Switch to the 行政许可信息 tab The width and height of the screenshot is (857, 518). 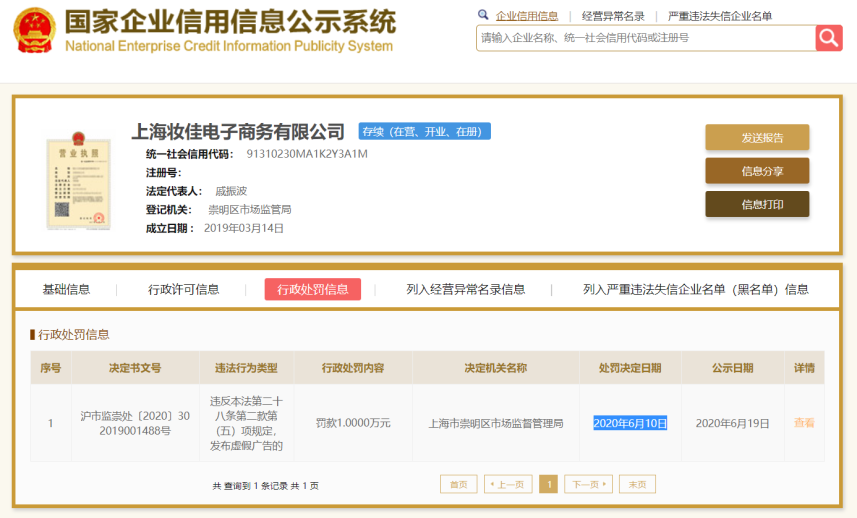click(184, 289)
